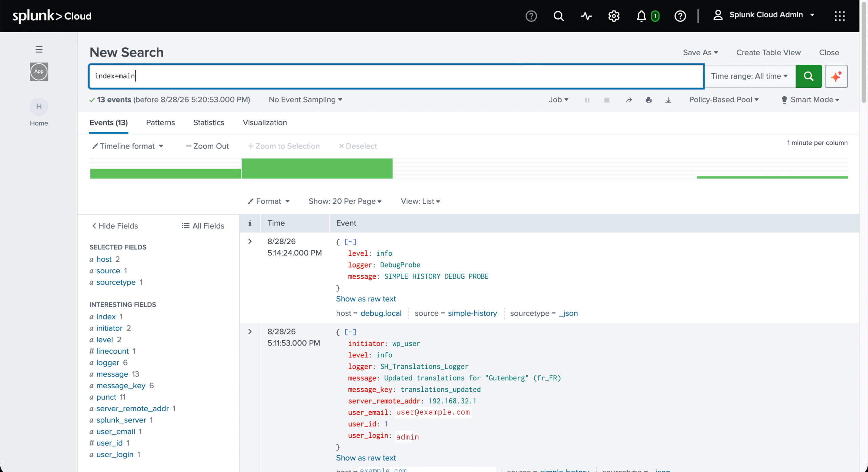
Task: Open the server_remote_addr field
Action: tap(133, 409)
